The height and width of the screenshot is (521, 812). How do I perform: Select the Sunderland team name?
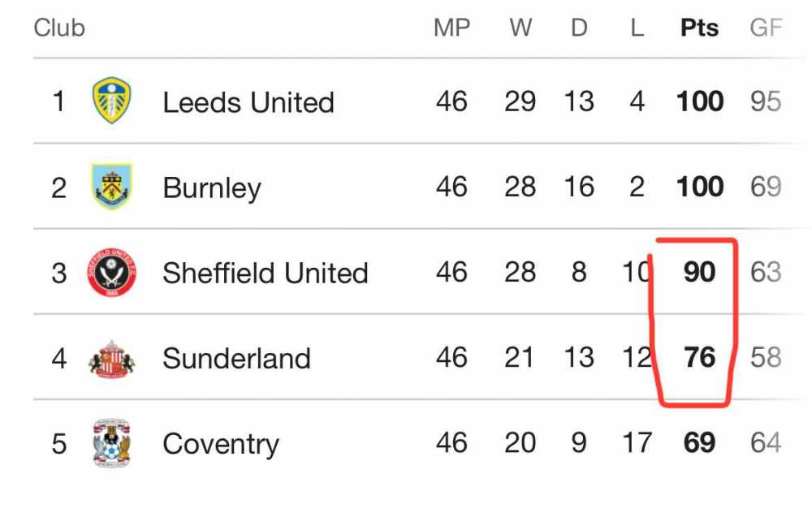(x=236, y=358)
